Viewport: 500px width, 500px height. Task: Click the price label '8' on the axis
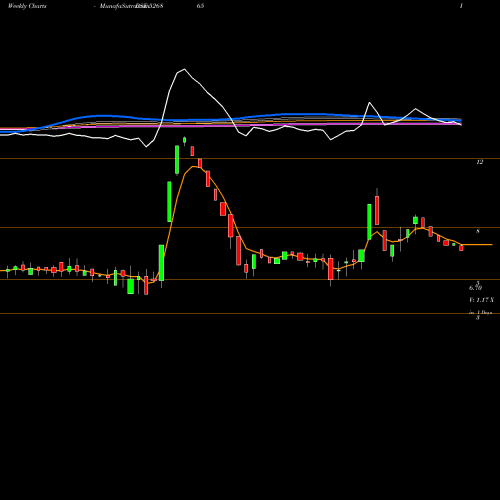coord(478,231)
